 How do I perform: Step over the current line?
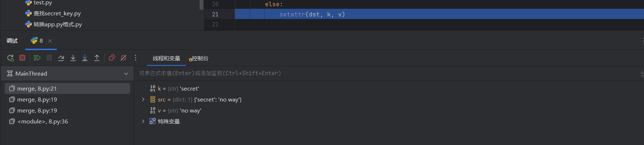[x=61, y=58]
